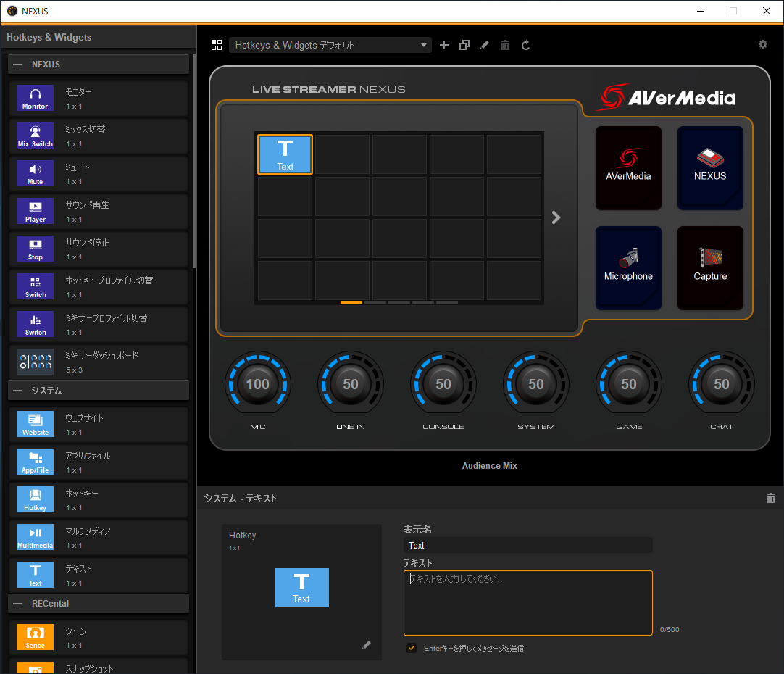Screen dimensions: 784x674
Task: Select the mixer profile Switch icon
Action: click(35, 324)
